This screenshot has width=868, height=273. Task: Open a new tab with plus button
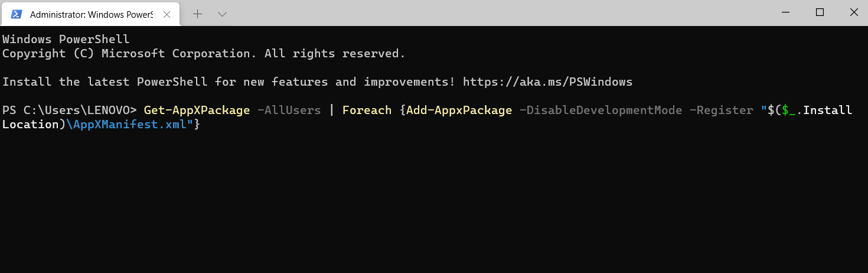(197, 14)
